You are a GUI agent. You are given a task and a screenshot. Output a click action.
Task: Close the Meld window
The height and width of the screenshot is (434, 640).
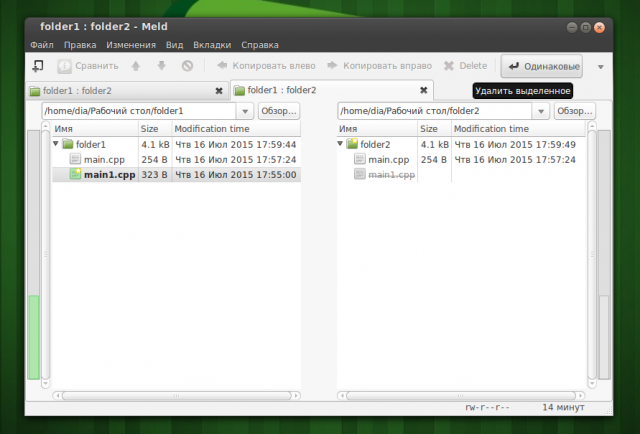pos(599,27)
